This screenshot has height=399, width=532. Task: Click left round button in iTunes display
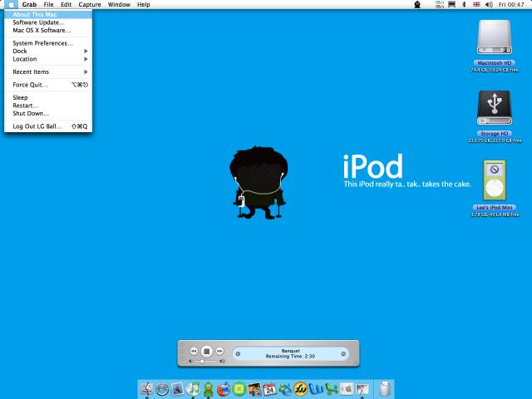tap(238, 354)
